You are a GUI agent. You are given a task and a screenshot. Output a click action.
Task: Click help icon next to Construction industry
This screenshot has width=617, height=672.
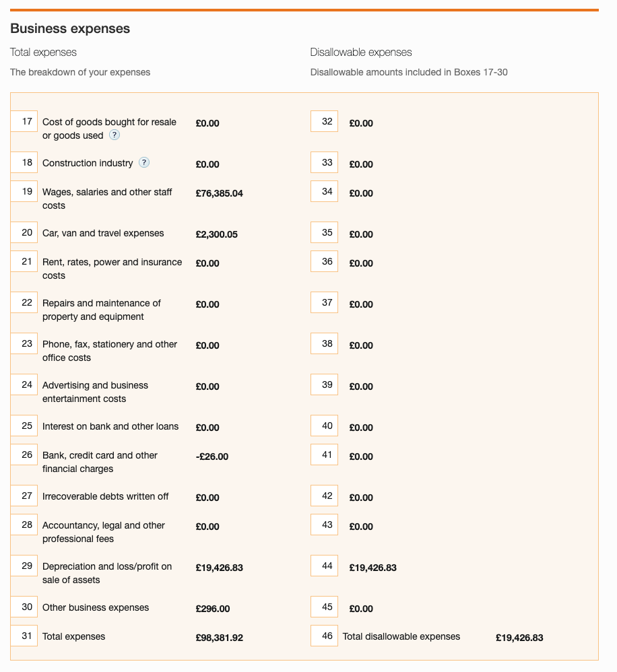click(x=144, y=162)
